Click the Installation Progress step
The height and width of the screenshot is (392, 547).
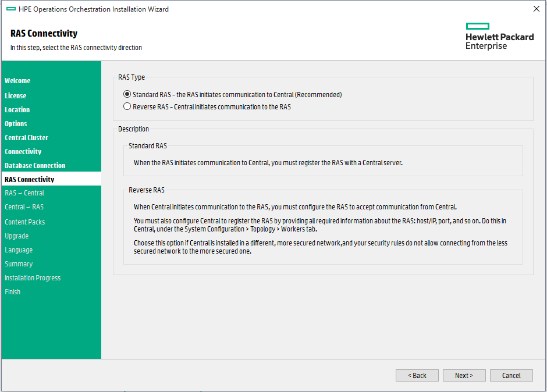(33, 277)
